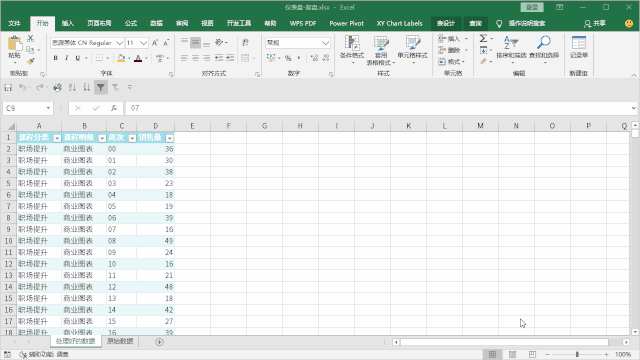This screenshot has width=640, height=360.
Task: Switch to Page Layout view in status bar
Action: click(512, 354)
